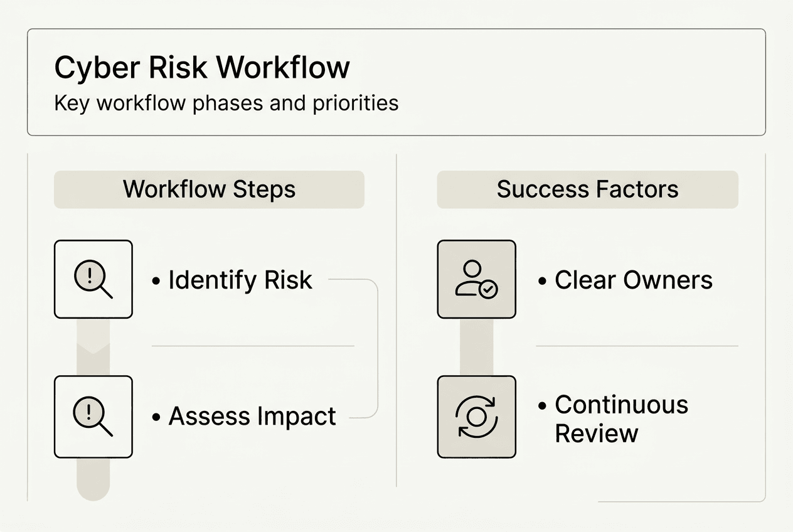This screenshot has width=793, height=532.
Task: Click the Clear Owners label
Action: tap(633, 280)
